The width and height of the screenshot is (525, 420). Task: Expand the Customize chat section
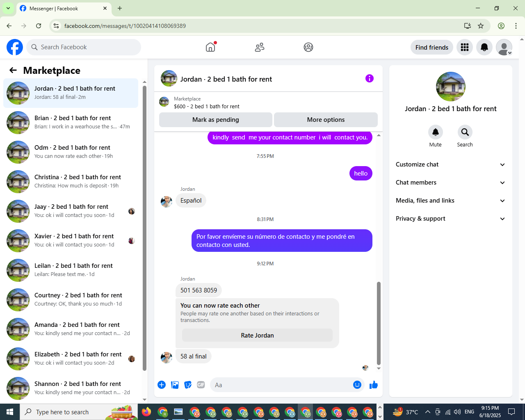tap(451, 164)
